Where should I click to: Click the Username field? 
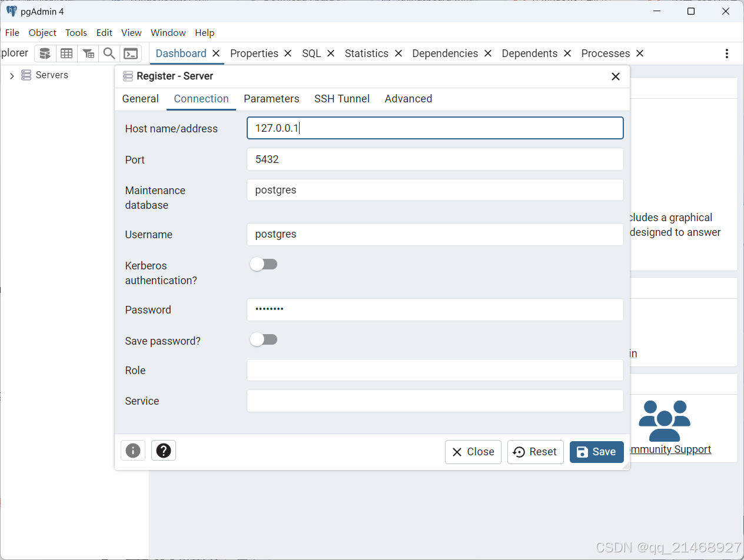click(x=435, y=234)
